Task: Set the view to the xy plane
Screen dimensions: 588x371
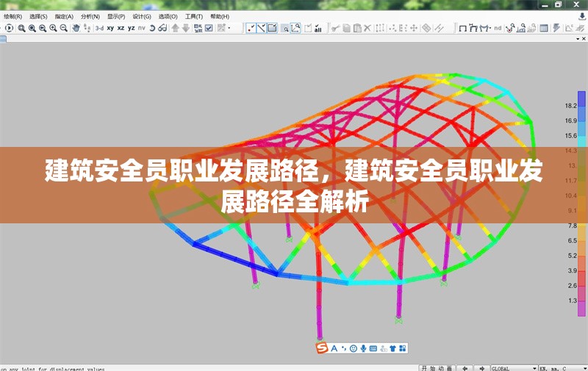Action: tap(110, 28)
